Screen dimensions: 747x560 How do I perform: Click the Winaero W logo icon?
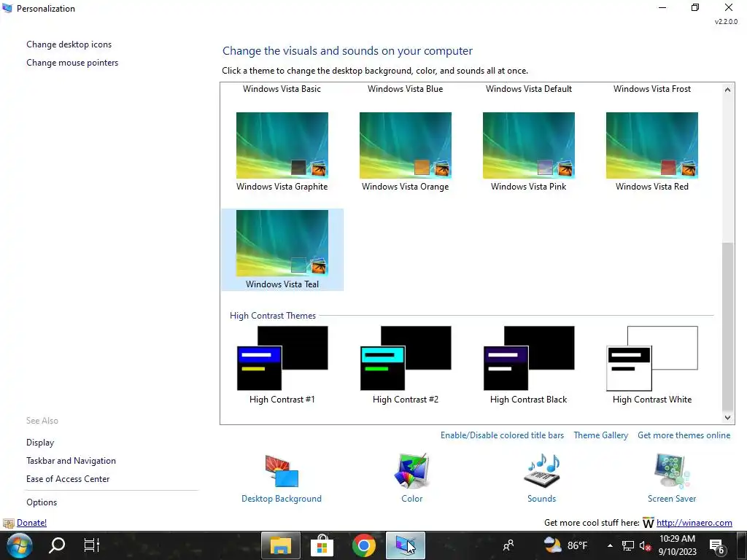[648, 523]
